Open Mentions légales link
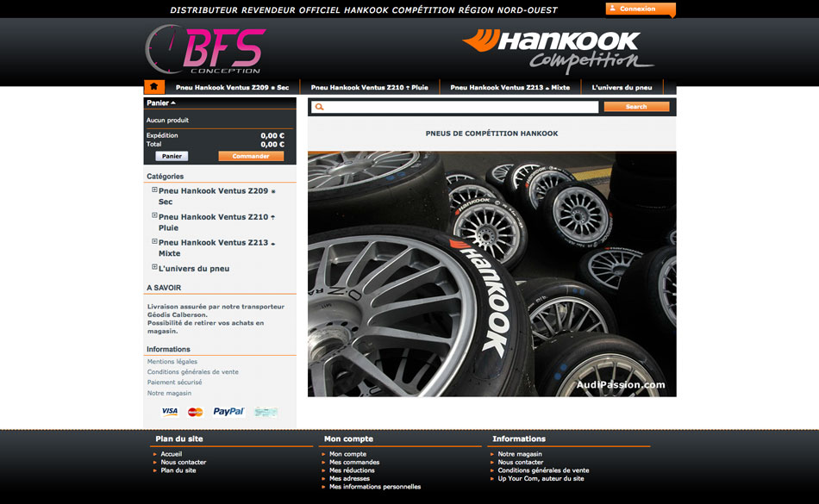 point(172,362)
